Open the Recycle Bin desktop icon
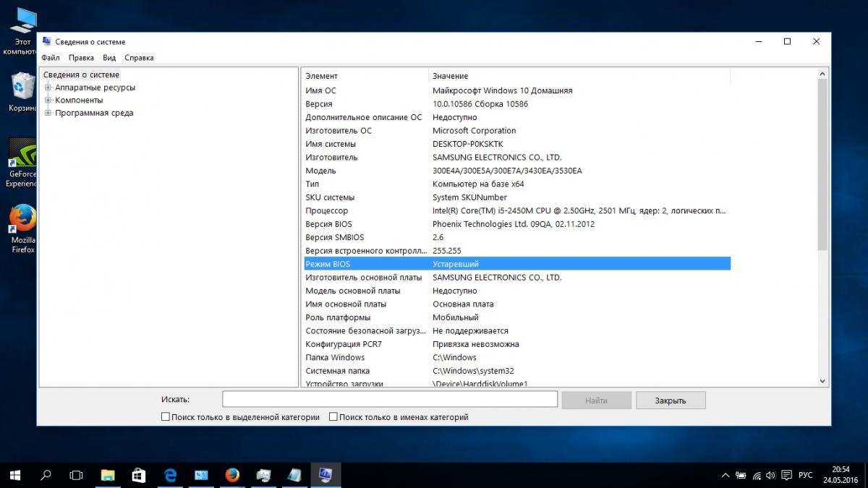The image size is (868, 488). tap(23, 87)
